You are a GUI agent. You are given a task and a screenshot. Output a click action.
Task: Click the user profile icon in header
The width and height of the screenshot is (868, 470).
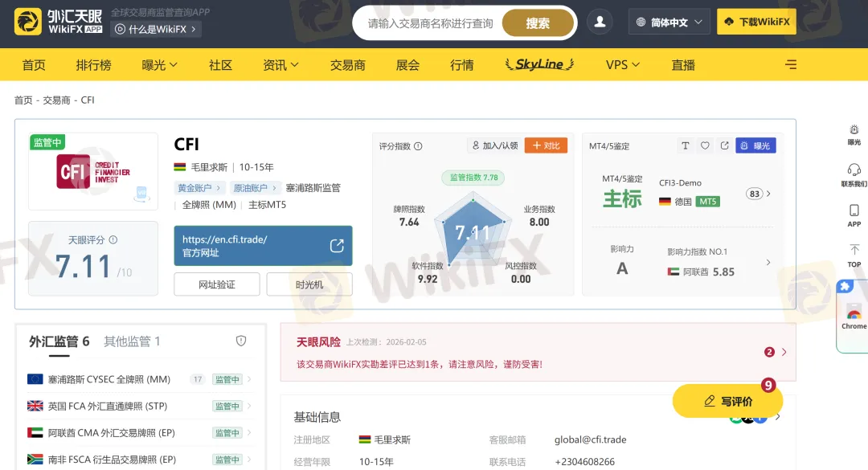coord(600,22)
